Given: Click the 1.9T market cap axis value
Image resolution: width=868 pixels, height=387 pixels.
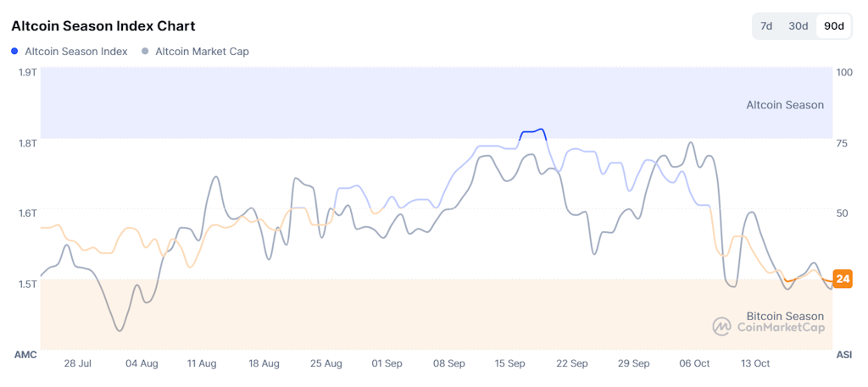Looking at the screenshot, I should click(x=27, y=73).
